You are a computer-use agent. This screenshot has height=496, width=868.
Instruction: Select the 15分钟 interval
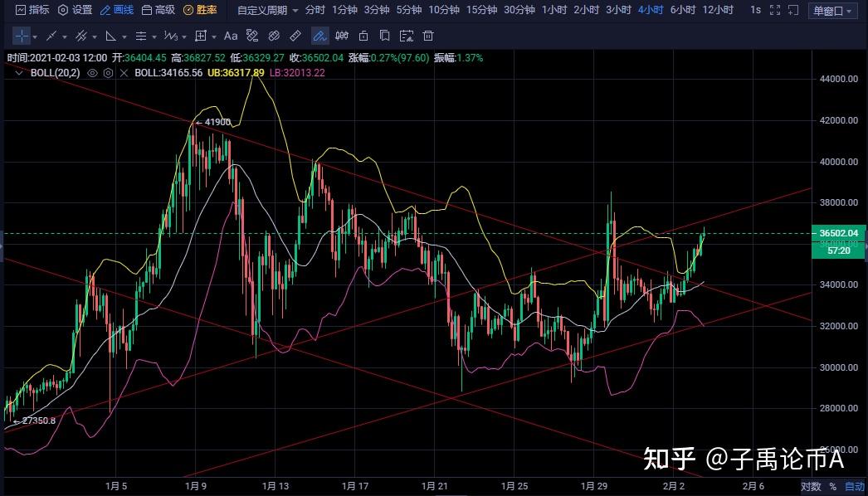[x=481, y=10]
